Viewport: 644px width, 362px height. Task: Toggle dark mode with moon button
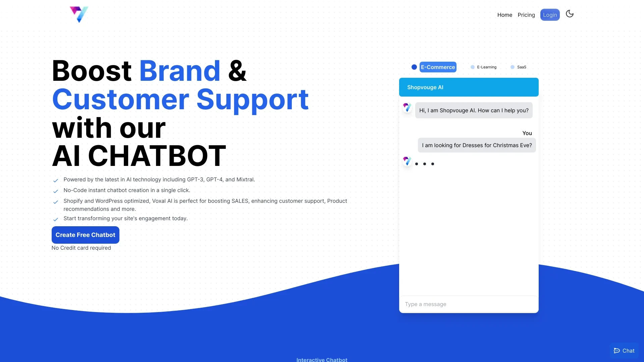click(570, 14)
